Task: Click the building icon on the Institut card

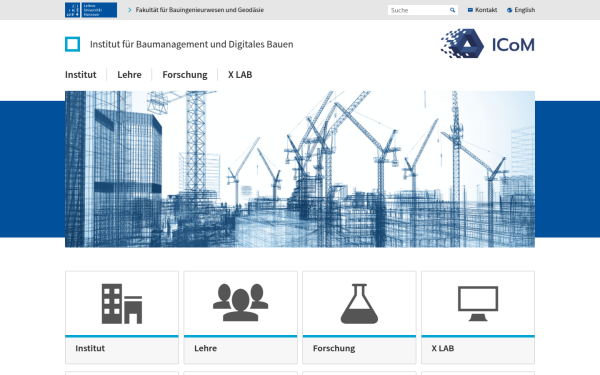Action: [122, 304]
